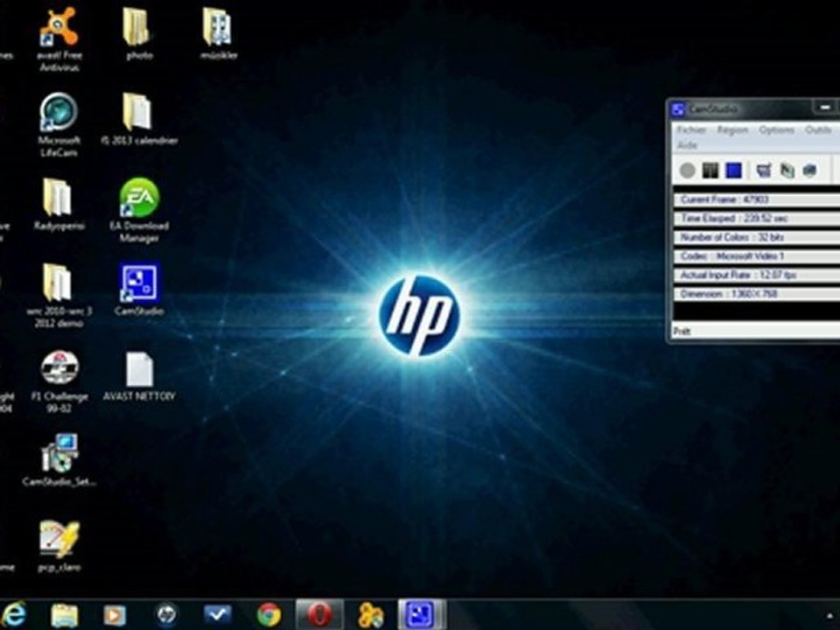Select the avast! Free Antivirus desktop icon
840x630 pixels.
pyautogui.click(x=59, y=40)
